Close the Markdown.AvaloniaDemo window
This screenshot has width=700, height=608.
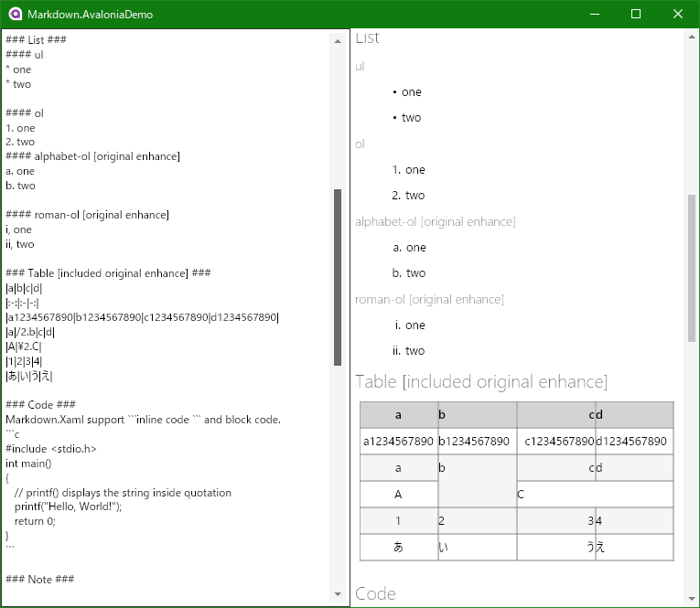click(678, 15)
